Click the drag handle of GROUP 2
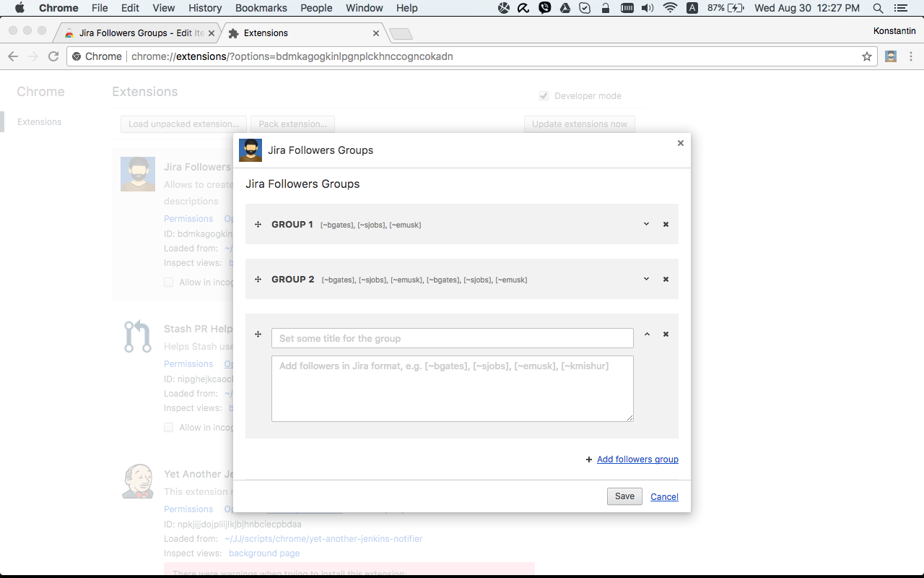924x578 pixels. click(258, 280)
